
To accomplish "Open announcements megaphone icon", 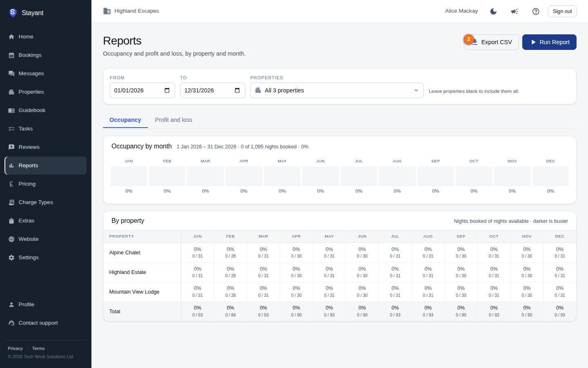I will [x=514, y=11].
